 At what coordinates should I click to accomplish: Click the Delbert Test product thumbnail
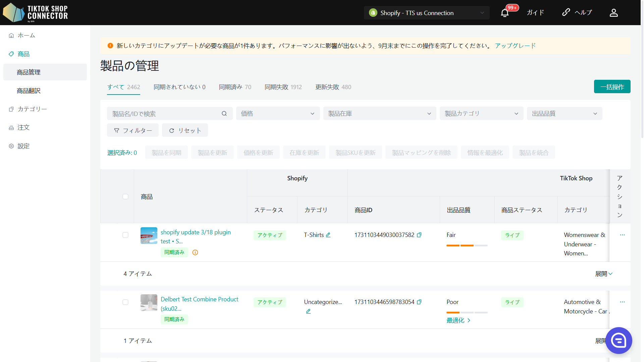pyautogui.click(x=149, y=303)
